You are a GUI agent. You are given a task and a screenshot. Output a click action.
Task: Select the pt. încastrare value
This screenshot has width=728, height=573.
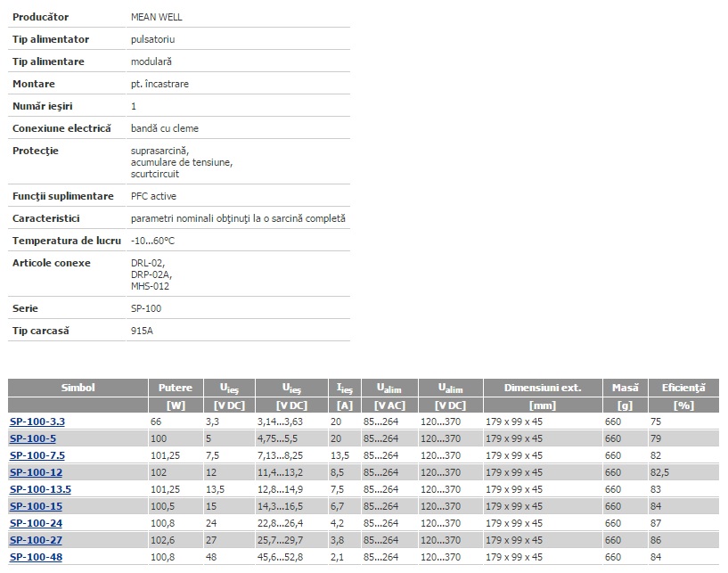160,84
